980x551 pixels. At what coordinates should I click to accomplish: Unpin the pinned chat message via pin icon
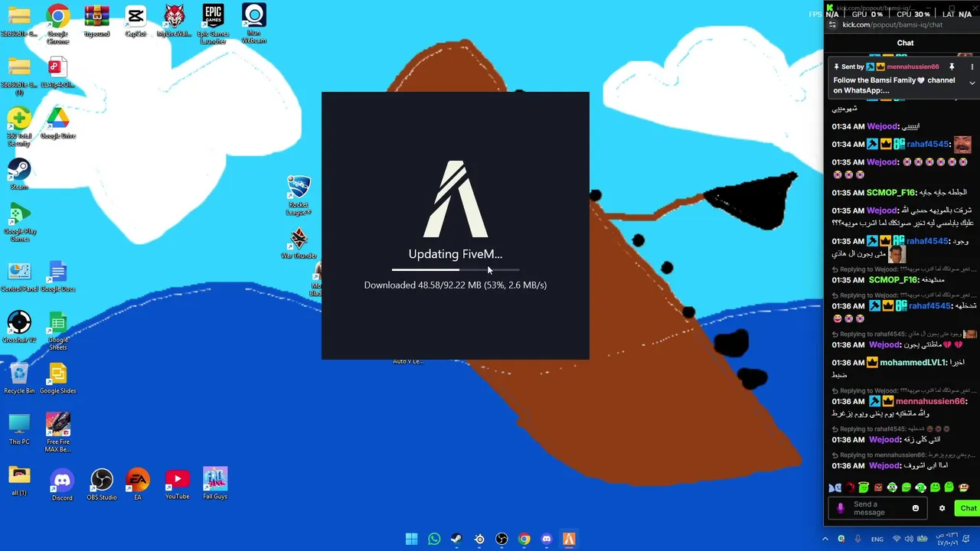tap(952, 67)
